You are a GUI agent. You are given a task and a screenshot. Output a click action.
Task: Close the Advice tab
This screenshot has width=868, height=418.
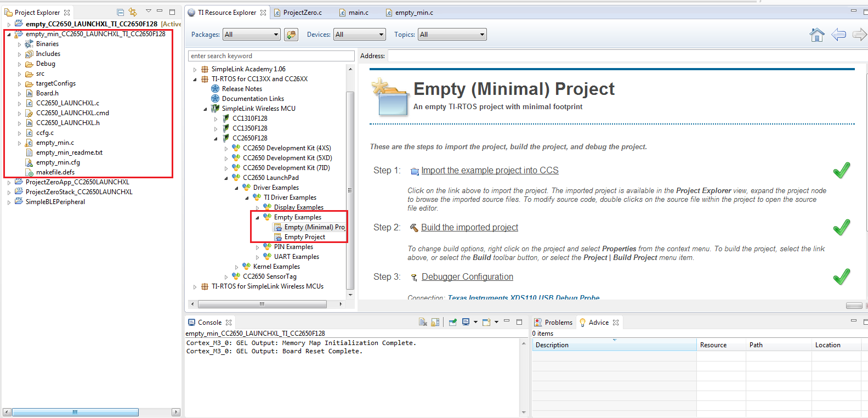(x=616, y=323)
